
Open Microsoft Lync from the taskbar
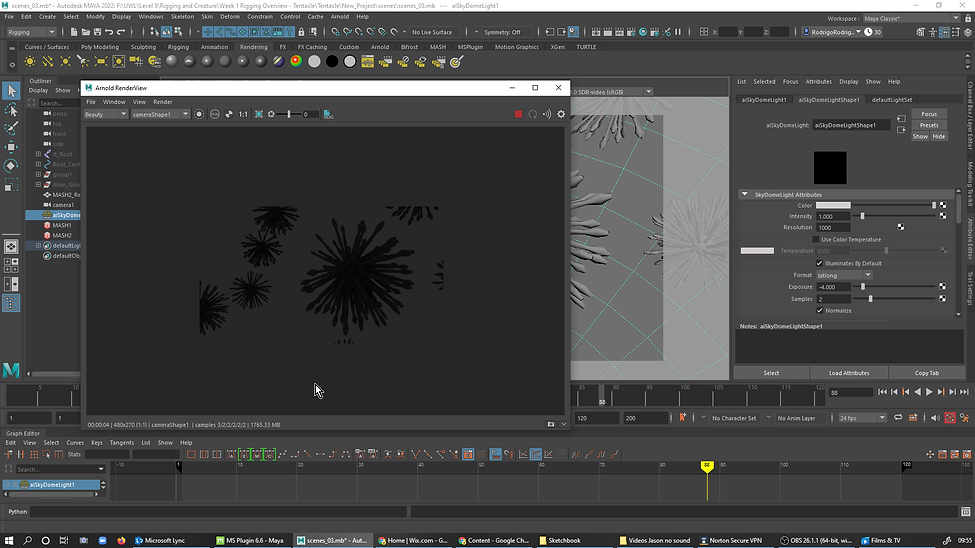click(x=160, y=541)
